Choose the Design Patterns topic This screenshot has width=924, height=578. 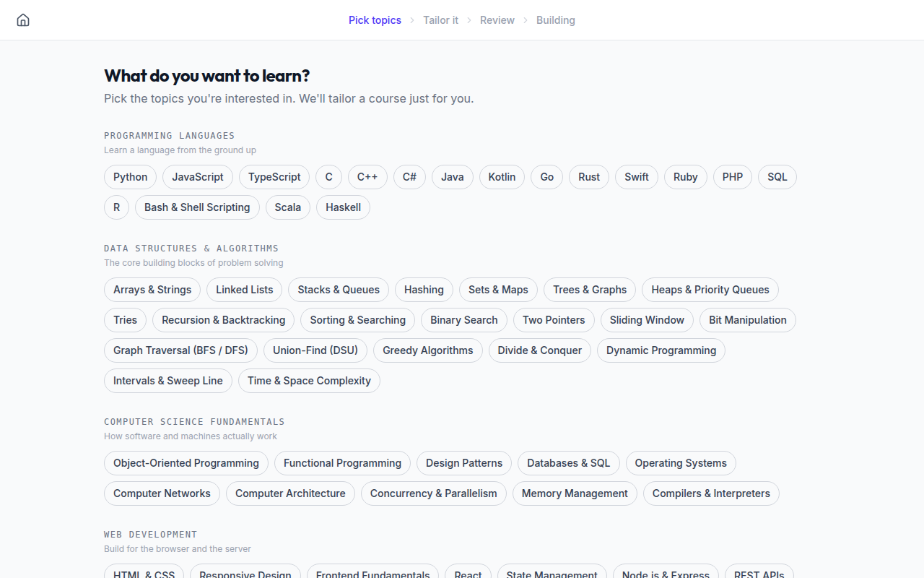(x=464, y=463)
